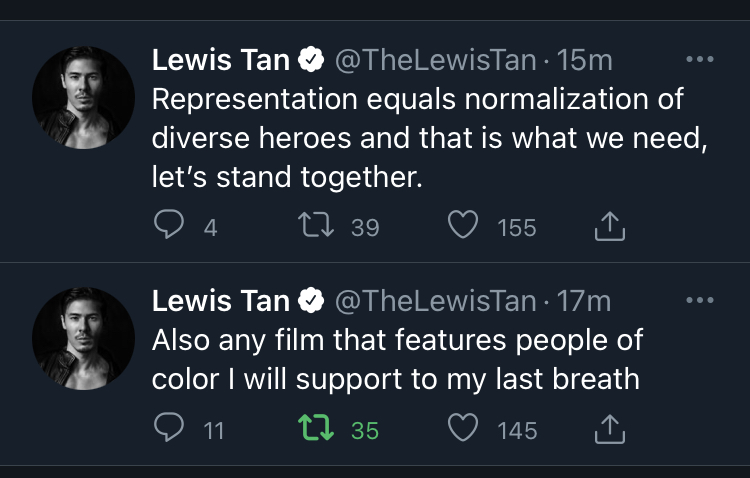Open more options on the 17m tweet
Screen dimensions: 750x478
pos(700,299)
